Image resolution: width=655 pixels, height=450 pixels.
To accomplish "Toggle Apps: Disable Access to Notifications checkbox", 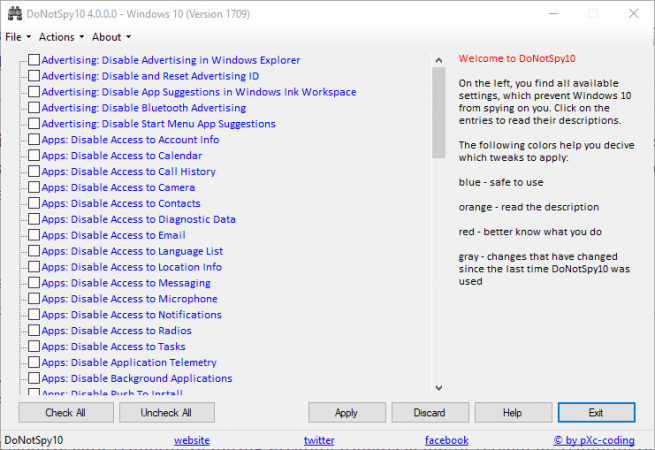I will pyautogui.click(x=34, y=314).
